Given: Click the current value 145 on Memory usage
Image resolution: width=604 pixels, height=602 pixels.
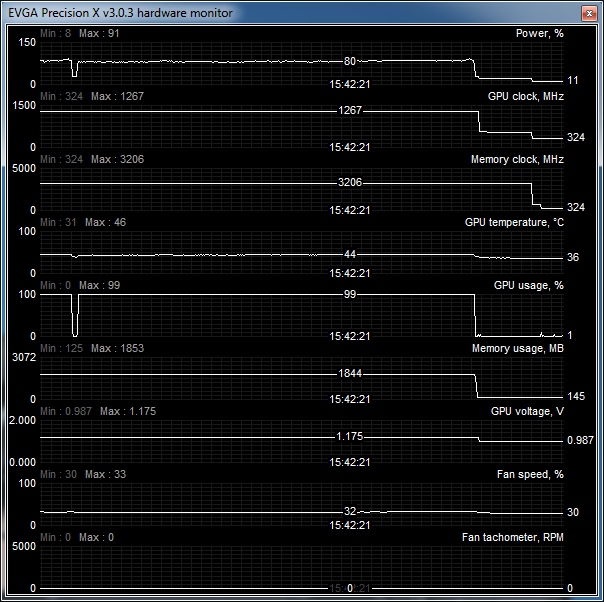Looking at the screenshot, I should click(574, 398).
